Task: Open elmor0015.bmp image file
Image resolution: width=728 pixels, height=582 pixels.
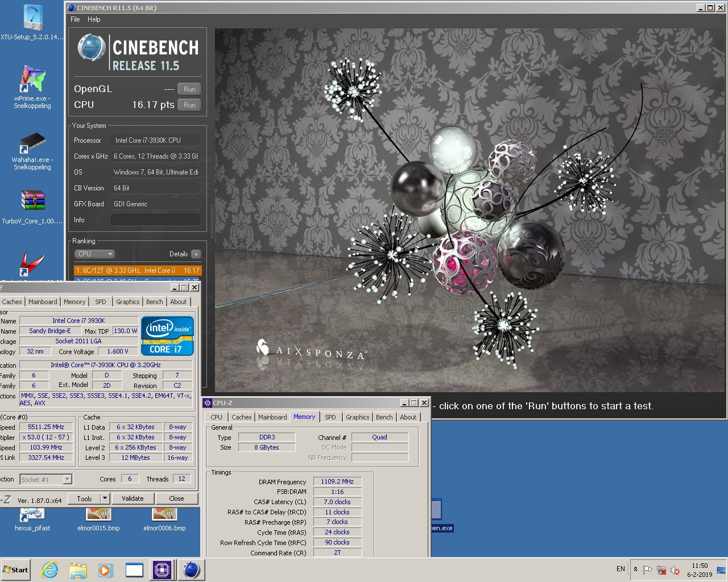Action: tap(98, 521)
